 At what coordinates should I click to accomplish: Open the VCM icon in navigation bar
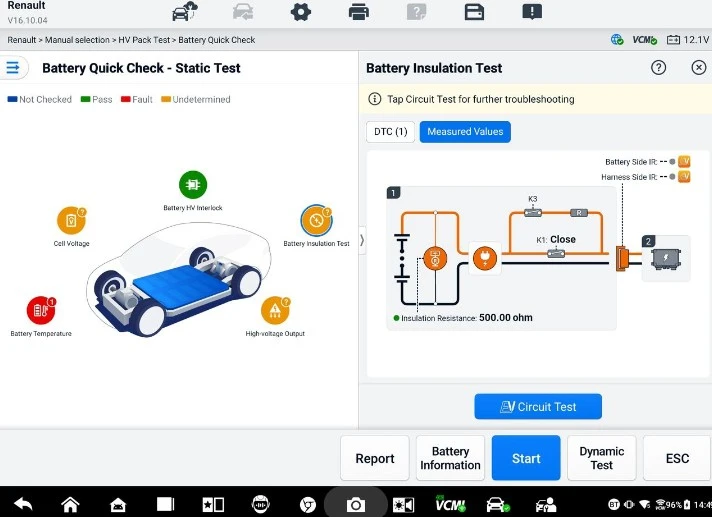tap(450, 504)
